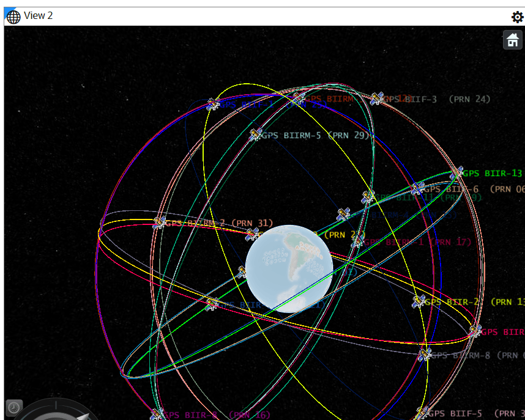This screenshot has width=525, height=420.
Task: Select the GPS BIIF-1 (PRN 25) satellite icon
Action: coord(212,105)
